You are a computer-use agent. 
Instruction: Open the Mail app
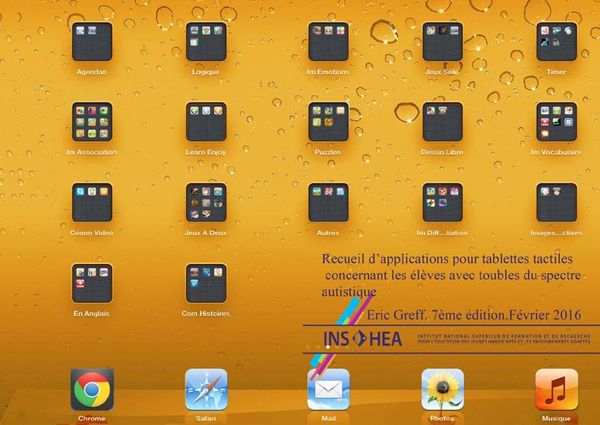click(x=328, y=389)
